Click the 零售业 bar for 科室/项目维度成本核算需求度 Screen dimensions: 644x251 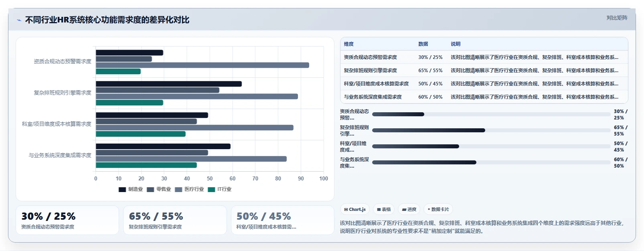click(x=146, y=121)
